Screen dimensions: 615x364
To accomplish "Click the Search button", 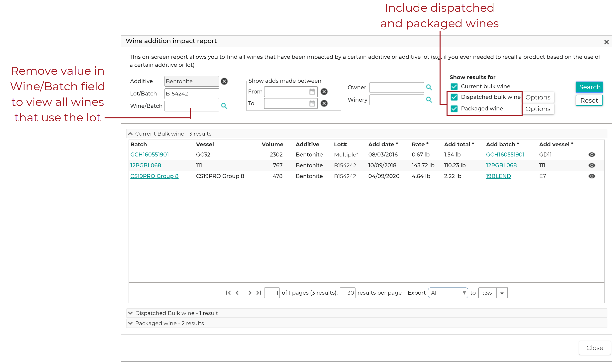I will point(589,87).
